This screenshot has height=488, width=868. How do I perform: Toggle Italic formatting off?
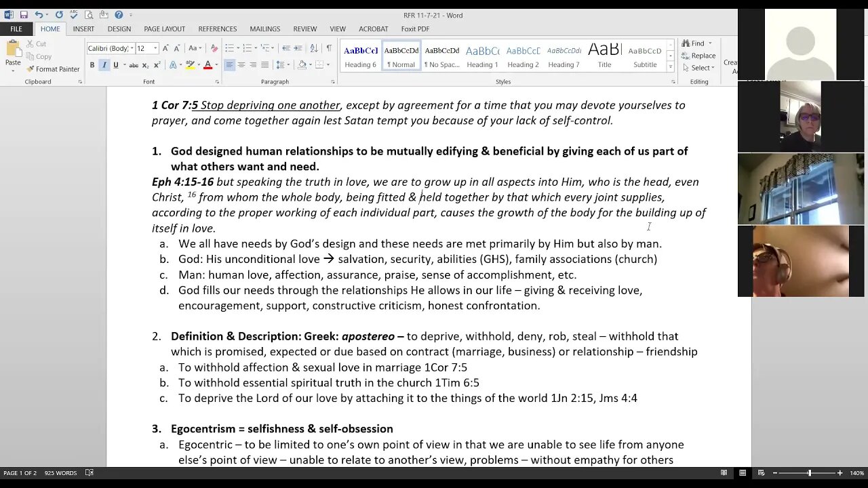click(x=104, y=65)
